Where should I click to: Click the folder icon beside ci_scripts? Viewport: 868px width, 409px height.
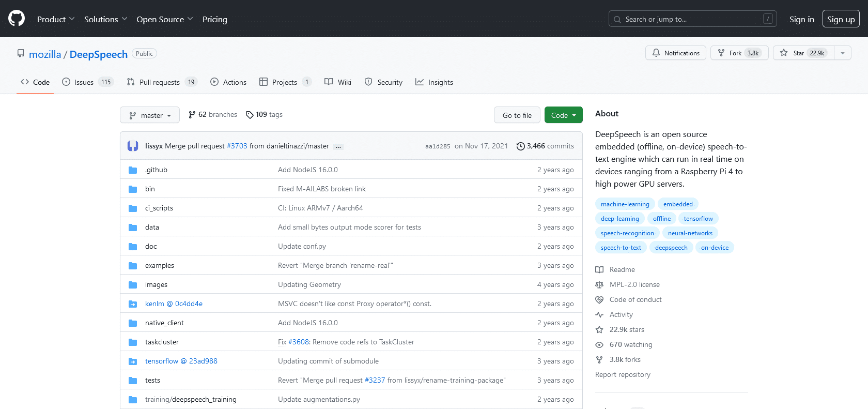point(133,208)
